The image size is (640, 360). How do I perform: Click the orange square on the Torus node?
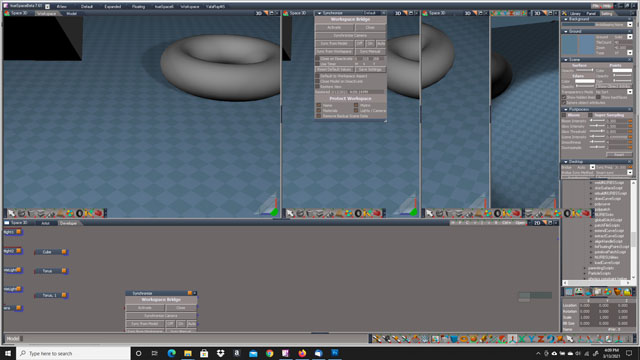[64, 271]
